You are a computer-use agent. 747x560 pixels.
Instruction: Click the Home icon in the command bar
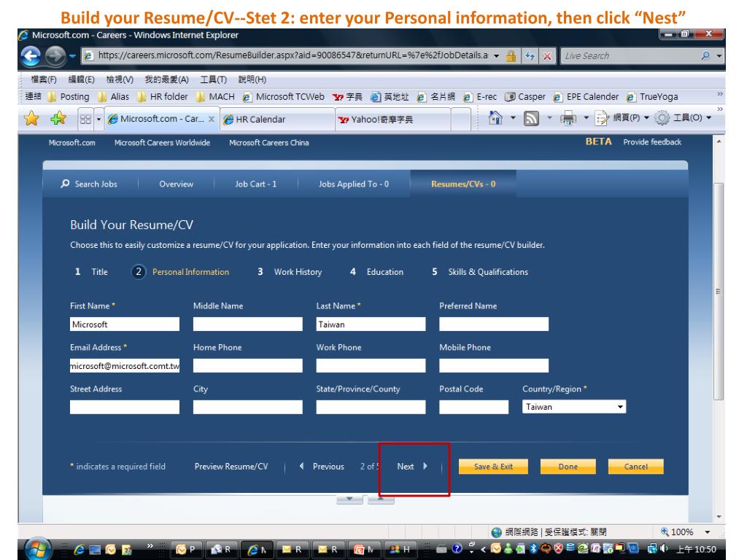(495, 118)
